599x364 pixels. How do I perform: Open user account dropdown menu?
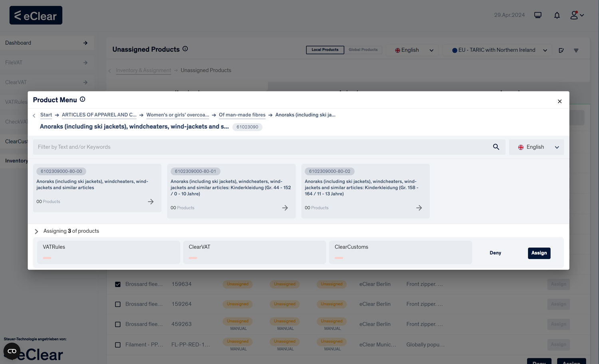point(577,15)
